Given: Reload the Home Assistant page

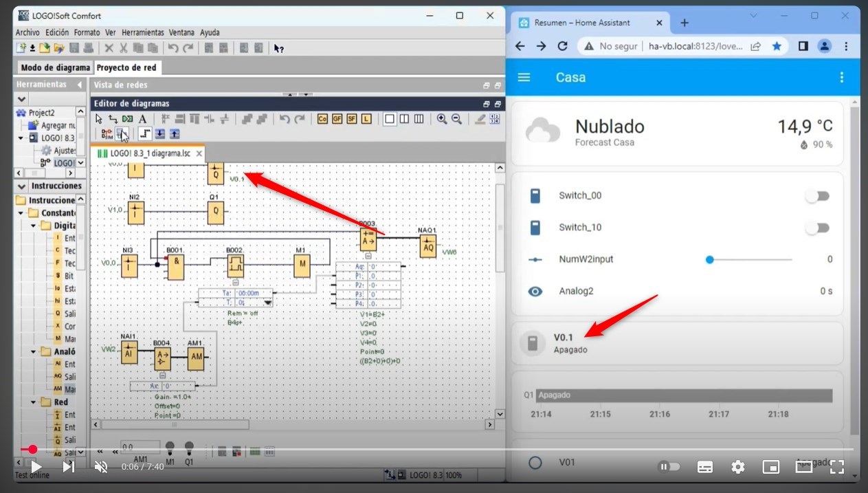Looking at the screenshot, I should pos(562,46).
